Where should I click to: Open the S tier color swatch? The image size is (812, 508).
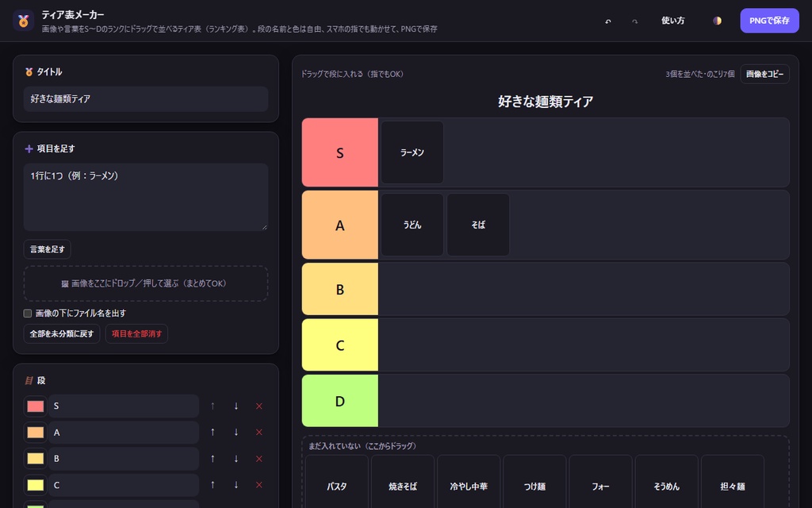pos(35,406)
